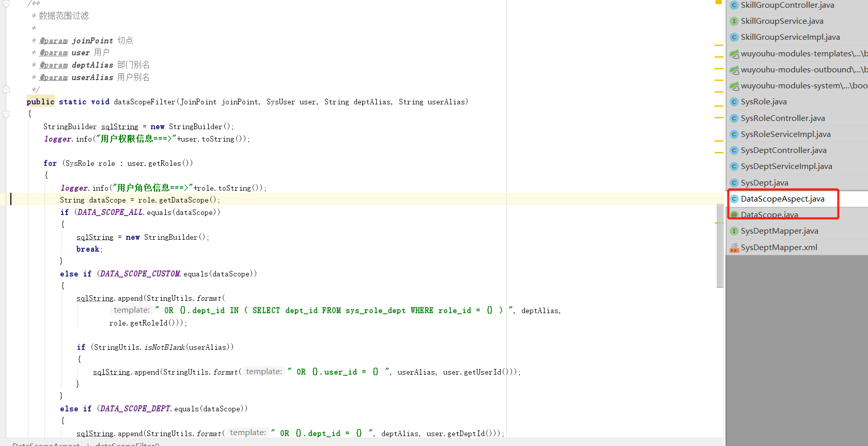868x446 pixels.
Task: Click the DATA_SCOPE_ALL constant in the if condition
Action: point(111,212)
